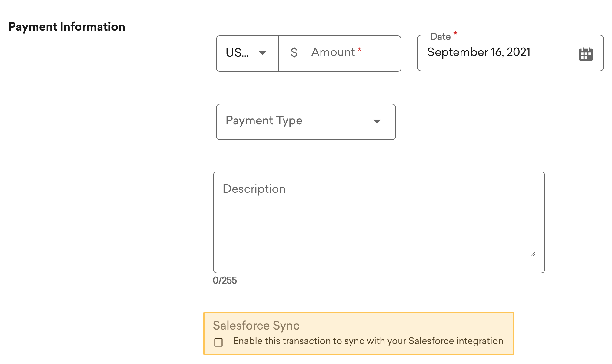Image resolution: width=612 pixels, height=364 pixels.
Task: Click the Description resize handle
Action: [533, 254]
